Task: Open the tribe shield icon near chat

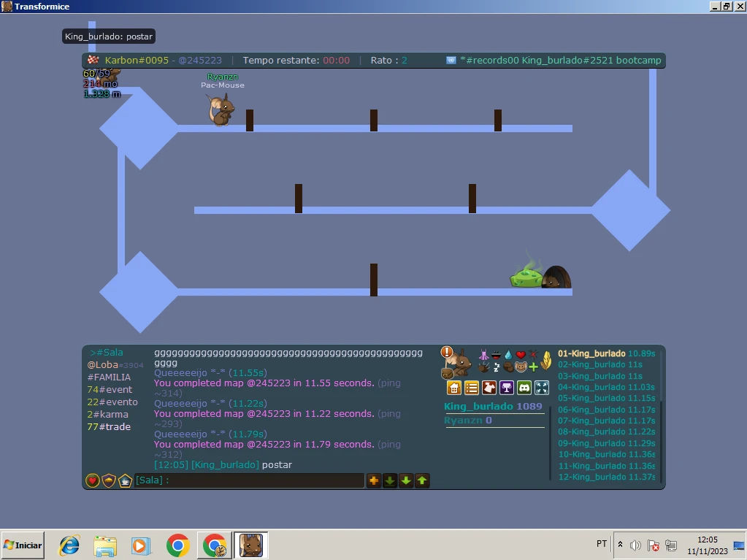Action: [x=109, y=480]
